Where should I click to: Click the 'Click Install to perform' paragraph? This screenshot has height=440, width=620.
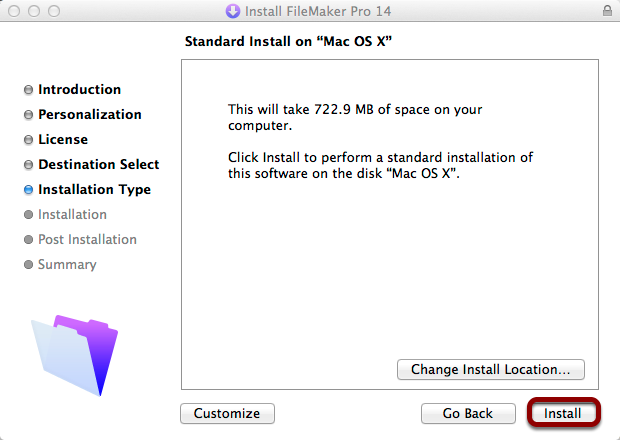coord(380,165)
